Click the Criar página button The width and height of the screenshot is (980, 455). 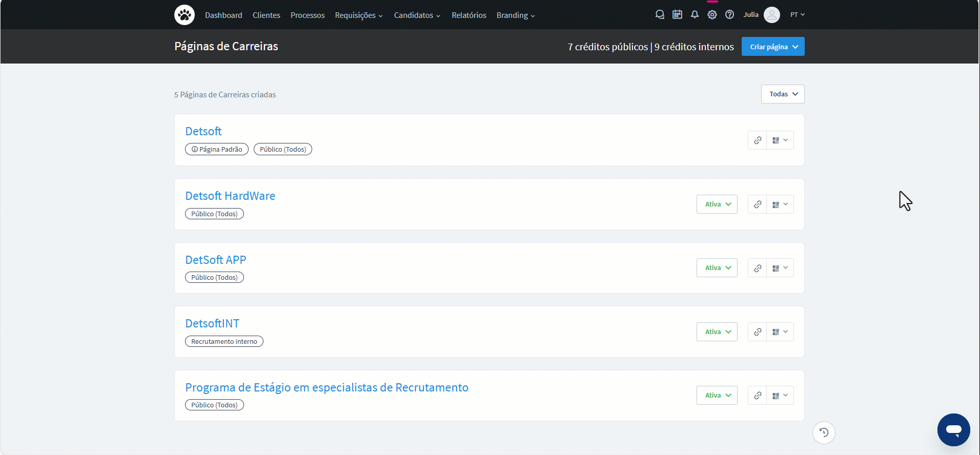772,47
